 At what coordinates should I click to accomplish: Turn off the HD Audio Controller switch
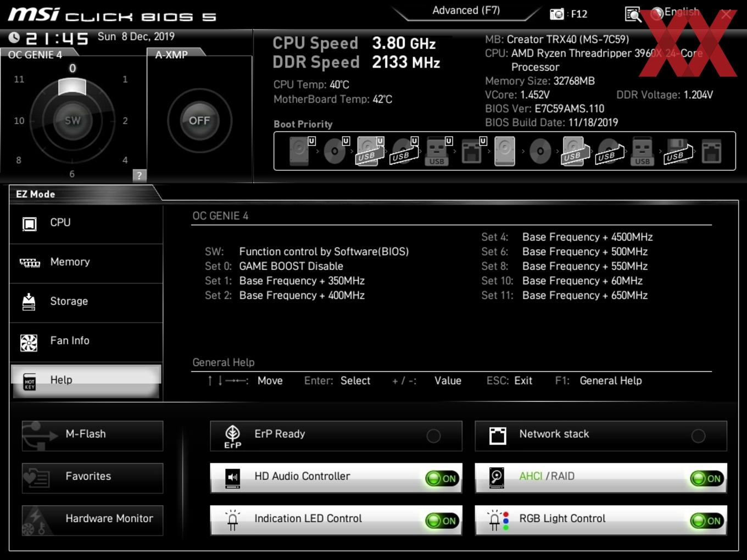[442, 478]
